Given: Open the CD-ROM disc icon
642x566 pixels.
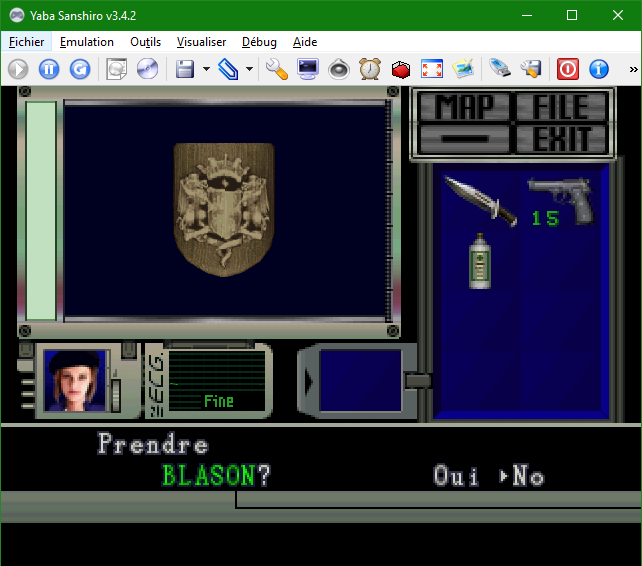Looking at the screenshot, I should tap(147, 69).
